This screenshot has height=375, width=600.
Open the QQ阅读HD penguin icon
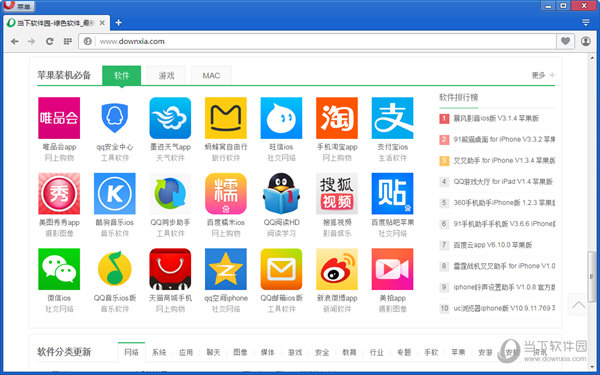click(281, 194)
